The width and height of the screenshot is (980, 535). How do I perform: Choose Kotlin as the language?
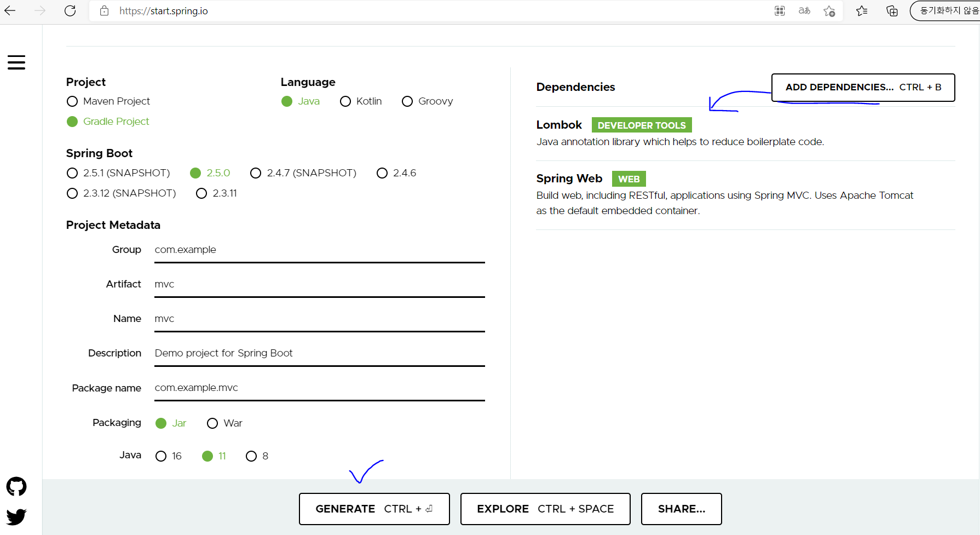pos(361,101)
